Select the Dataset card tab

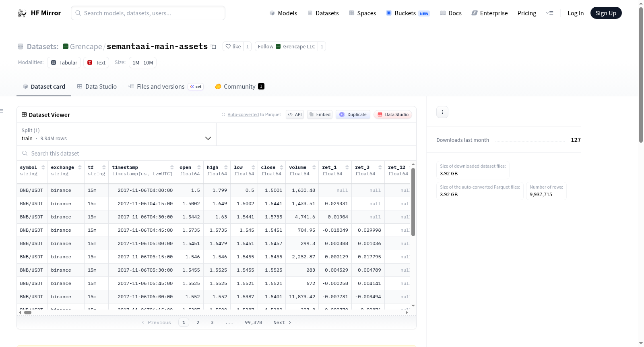pyautogui.click(x=43, y=87)
